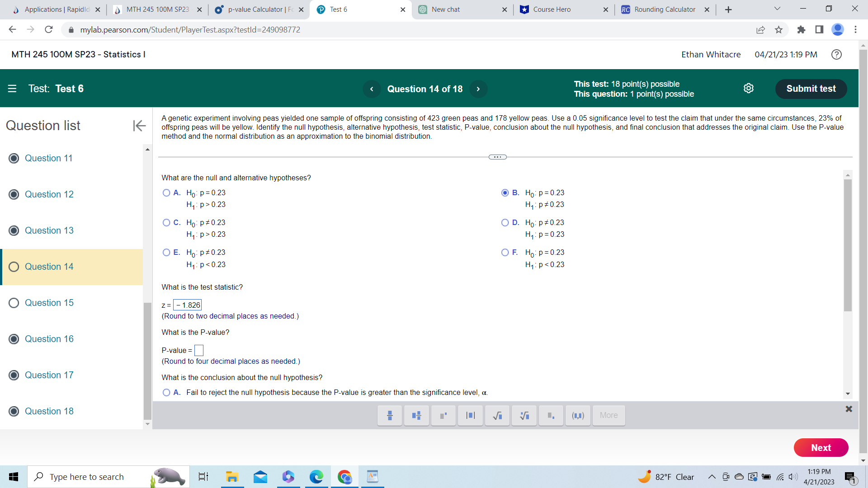The width and height of the screenshot is (868, 488).
Task: Insert an exponent template
Action: click(x=443, y=415)
